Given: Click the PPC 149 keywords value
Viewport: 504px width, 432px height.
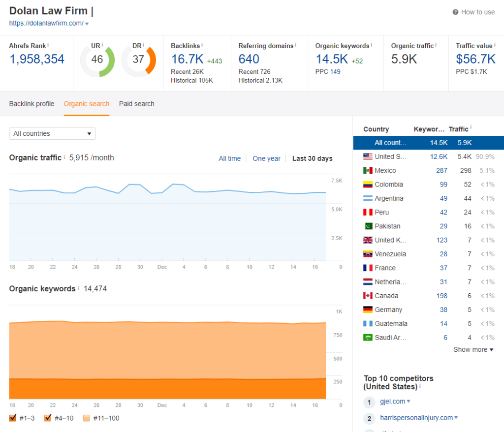Looking at the screenshot, I should [335, 72].
